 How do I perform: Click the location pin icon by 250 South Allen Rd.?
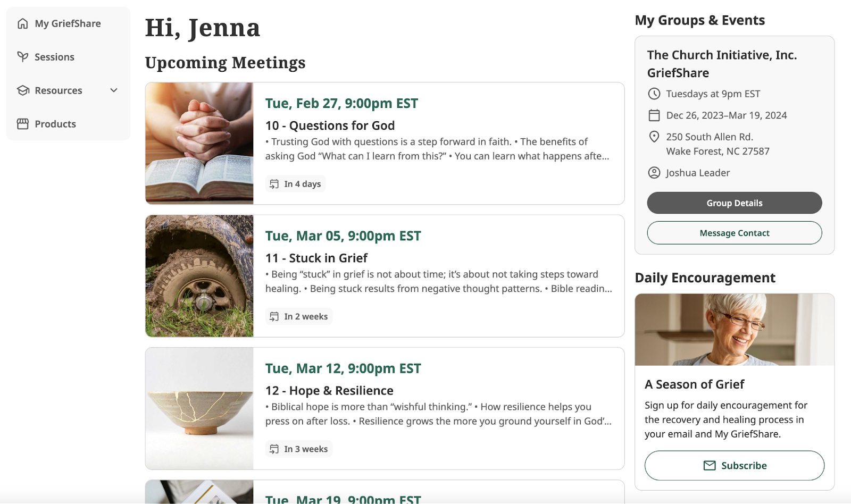[654, 137]
